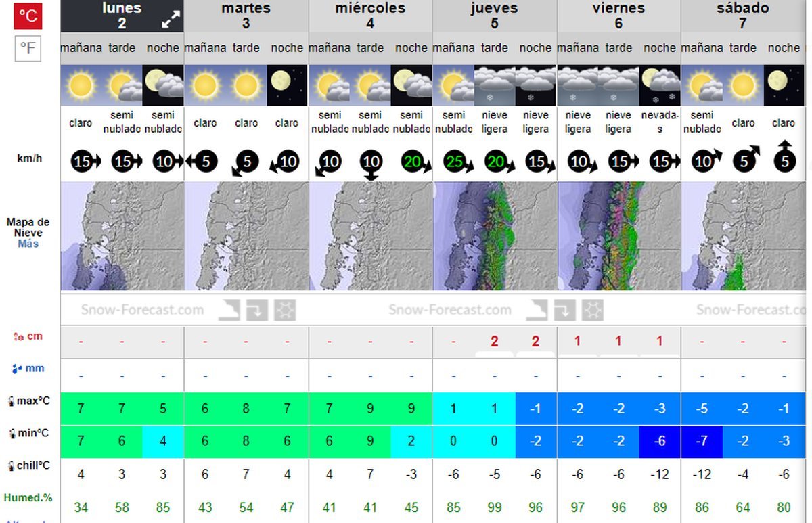The width and height of the screenshot is (812, 523).
Task: Select the martes 3 day header
Action: (246, 16)
